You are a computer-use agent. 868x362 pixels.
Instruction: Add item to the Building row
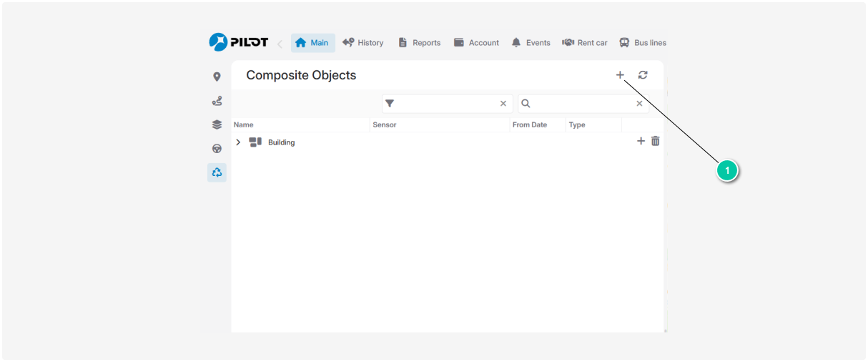pos(641,142)
